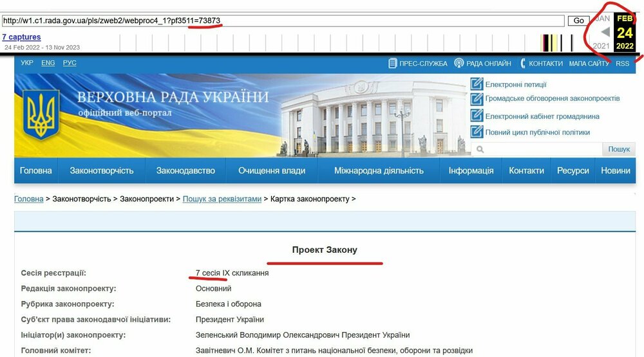The height and width of the screenshot is (357, 644).
Task: Click the РАДА ОНЛАЙН broadcast icon
Action: pos(459,63)
